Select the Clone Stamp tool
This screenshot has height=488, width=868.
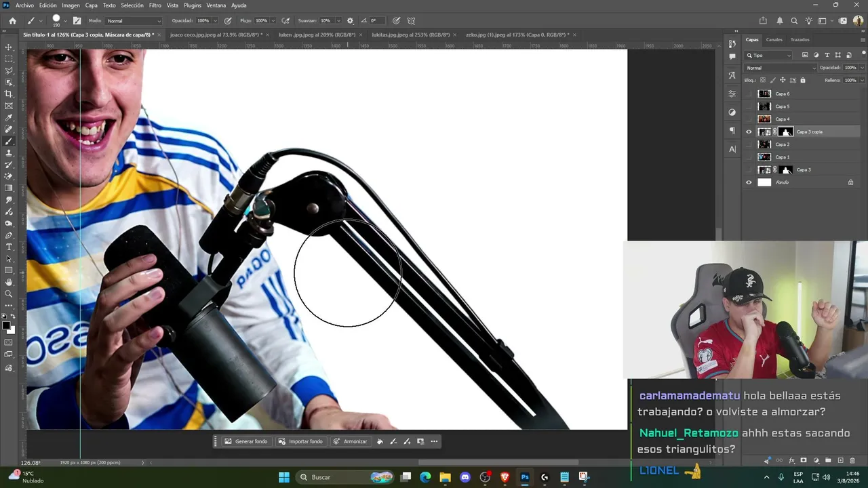(9, 153)
